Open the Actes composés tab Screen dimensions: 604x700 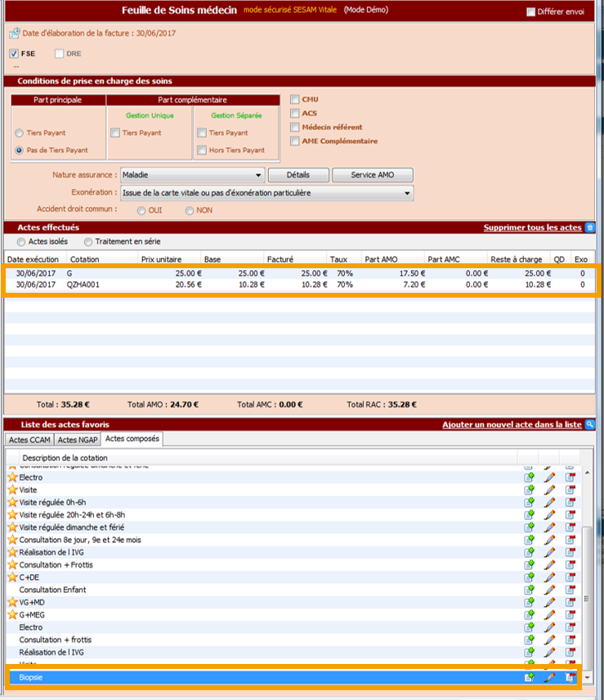coord(132,439)
